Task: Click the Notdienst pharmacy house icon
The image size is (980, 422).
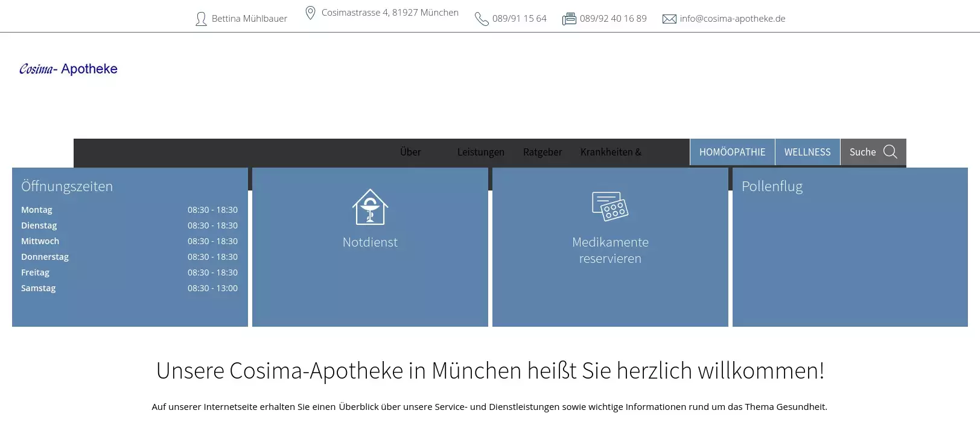Action: click(x=370, y=207)
